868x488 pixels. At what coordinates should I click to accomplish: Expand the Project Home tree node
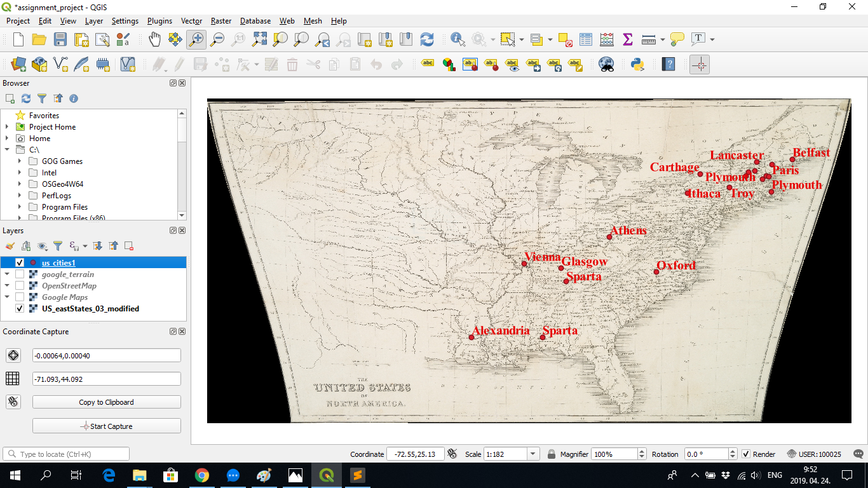click(6, 126)
